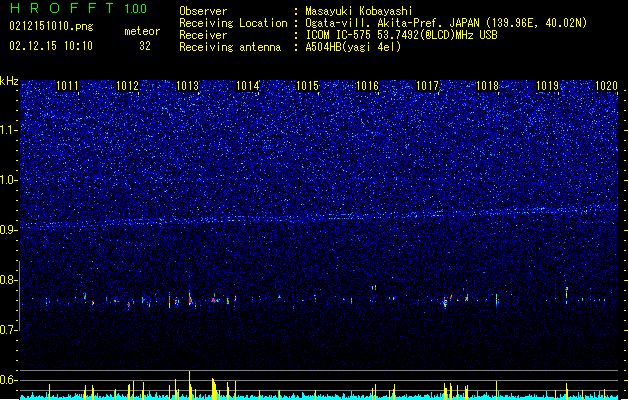Click the ICOM IC-575 53.7492 MHz USB text
This screenshot has width=629, height=400.
402,35
